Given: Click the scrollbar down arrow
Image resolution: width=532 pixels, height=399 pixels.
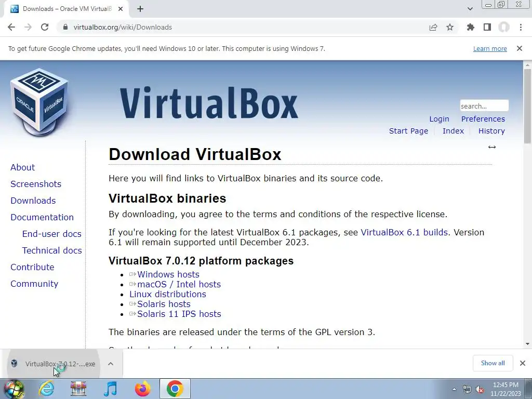Looking at the screenshot, I should pyautogui.click(x=527, y=344).
